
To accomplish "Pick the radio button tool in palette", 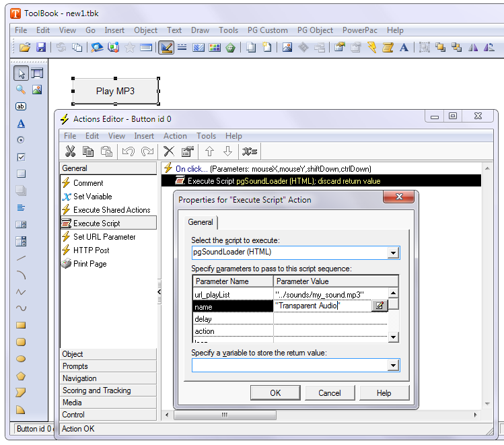I will pos(21,140).
